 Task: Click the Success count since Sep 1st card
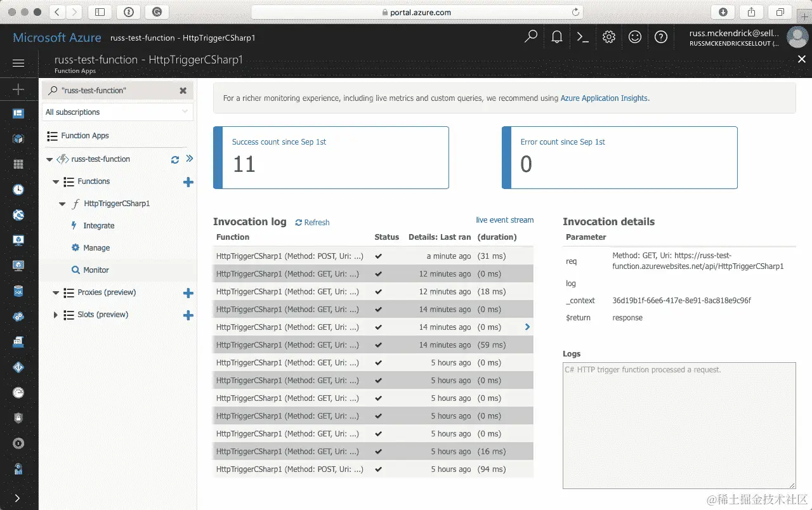click(x=331, y=157)
